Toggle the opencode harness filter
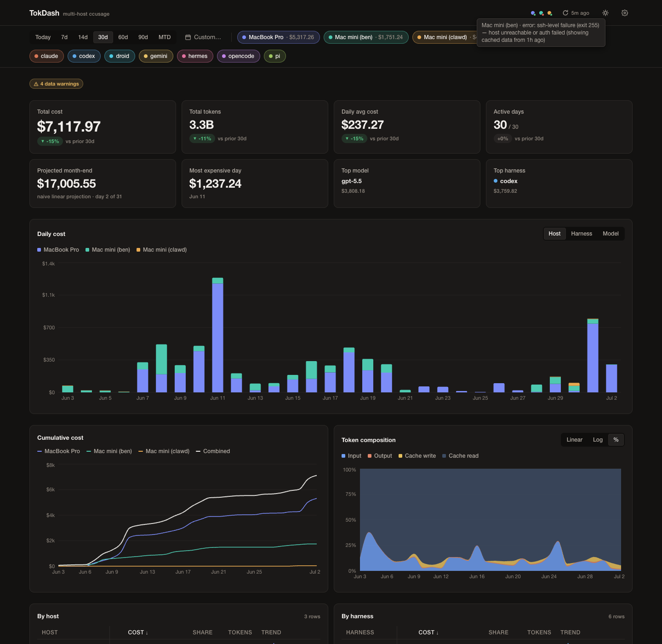This screenshot has height=644, width=662. coord(239,56)
